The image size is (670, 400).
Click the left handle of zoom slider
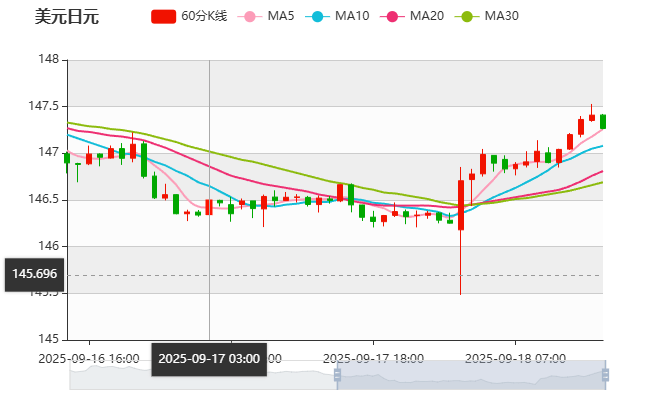[334, 376]
